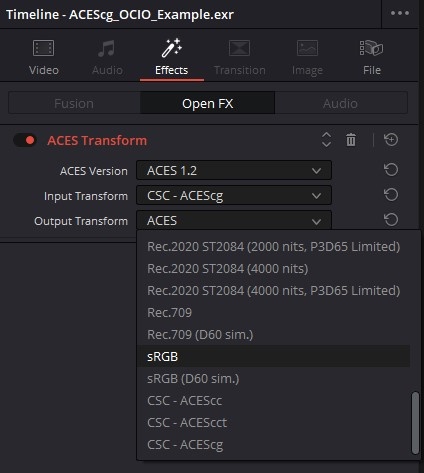Delete the ACES Transform effect
This screenshot has width=424, height=473.
(x=351, y=140)
